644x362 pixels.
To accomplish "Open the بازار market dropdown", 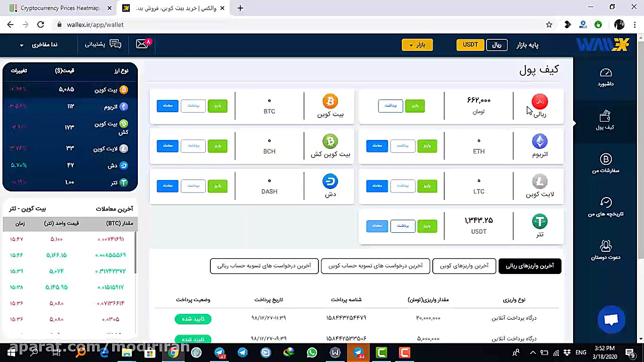I will (417, 45).
